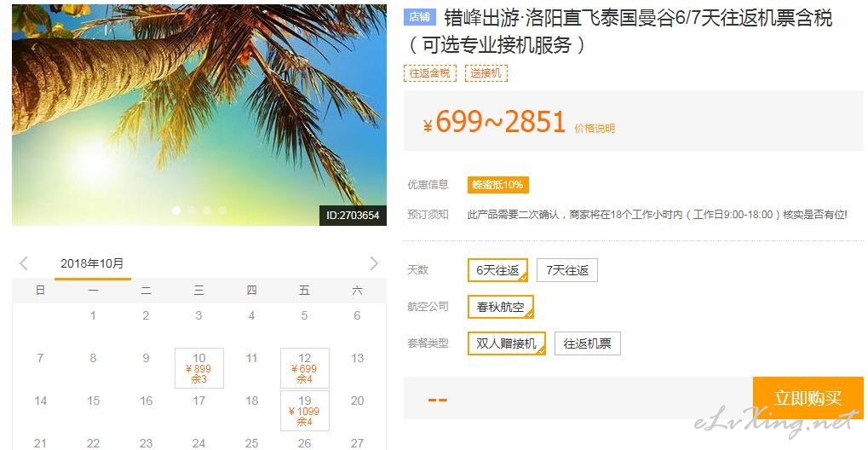The width and height of the screenshot is (868, 450).
Task: Pick October 19 priced ¥1099
Action: point(304,411)
